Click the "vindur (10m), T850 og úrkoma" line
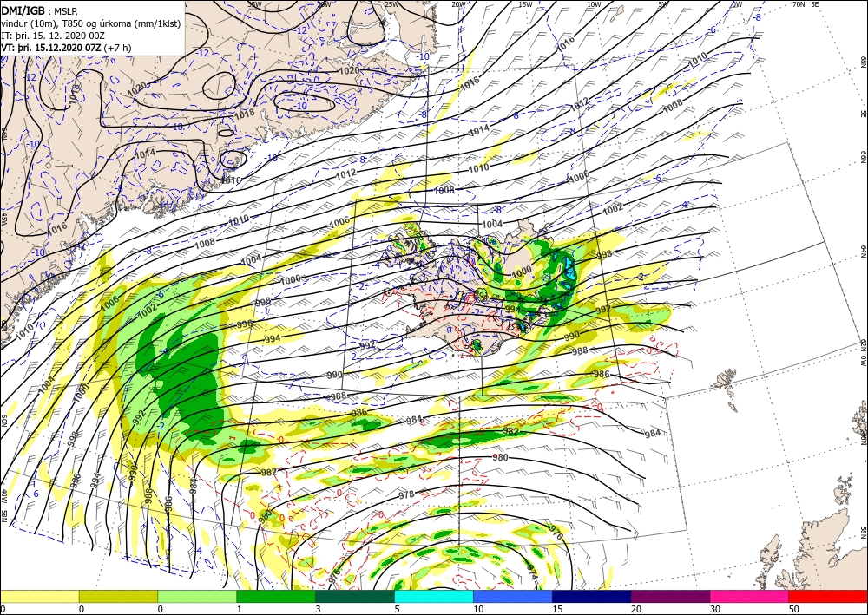This screenshot has width=868, height=615. point(90,23)
